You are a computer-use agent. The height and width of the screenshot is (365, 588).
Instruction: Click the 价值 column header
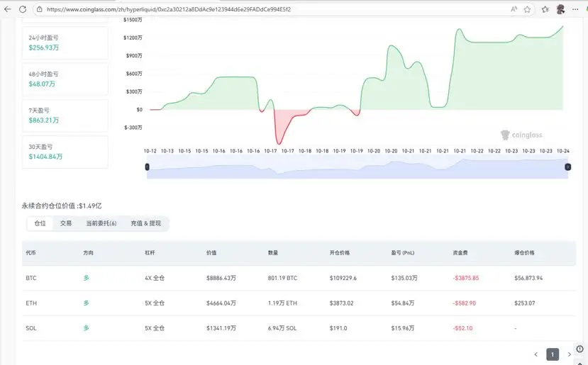pyautogui.click(x=211, y=253)
